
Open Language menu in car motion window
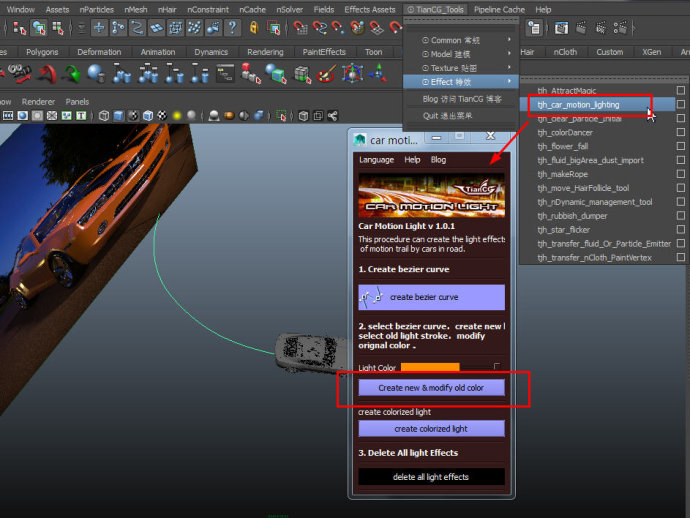point(376,160)
